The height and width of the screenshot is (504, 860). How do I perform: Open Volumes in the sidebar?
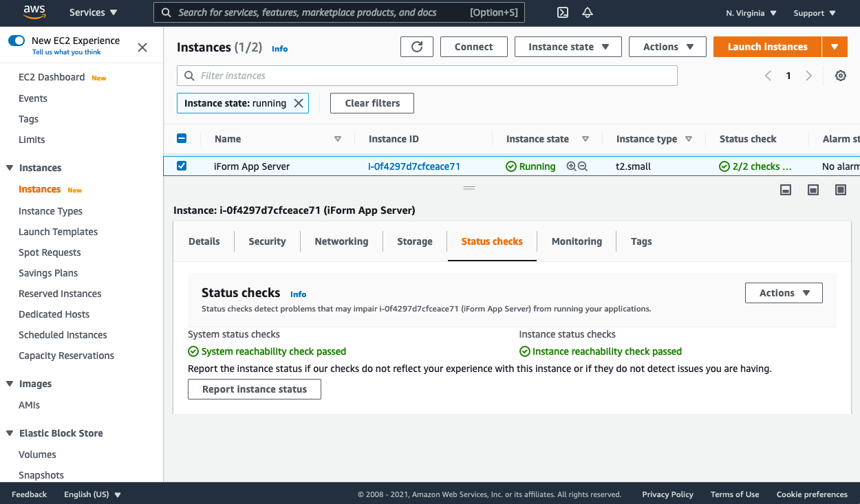tap(38, 454)
